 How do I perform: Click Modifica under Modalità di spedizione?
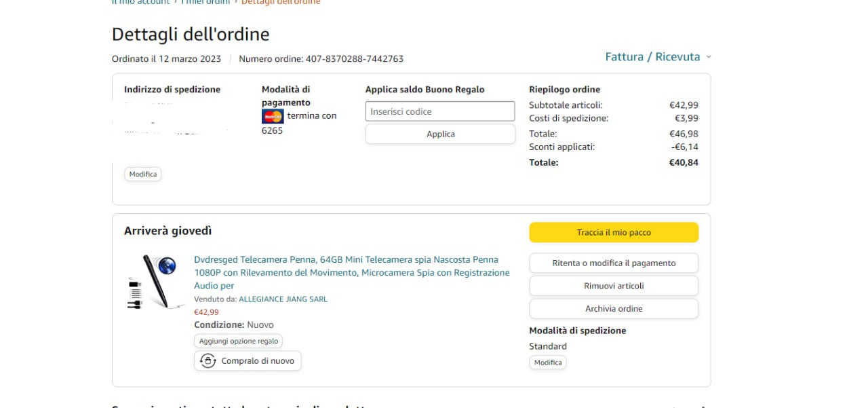pos(548,363)
